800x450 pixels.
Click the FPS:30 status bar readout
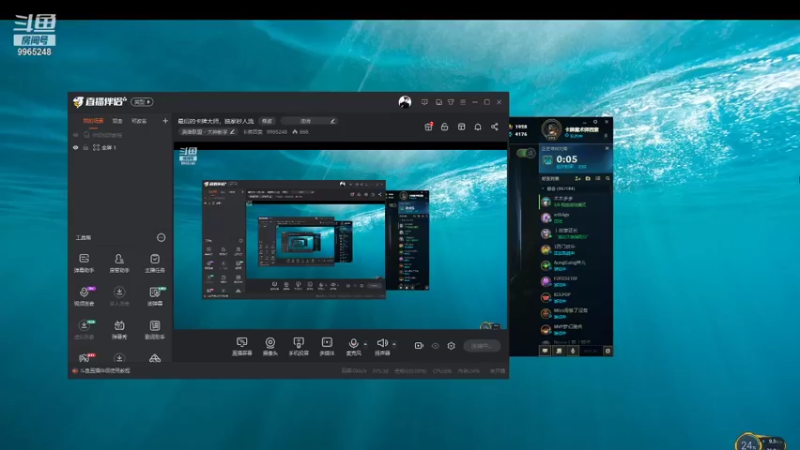[x=381, y=371]
